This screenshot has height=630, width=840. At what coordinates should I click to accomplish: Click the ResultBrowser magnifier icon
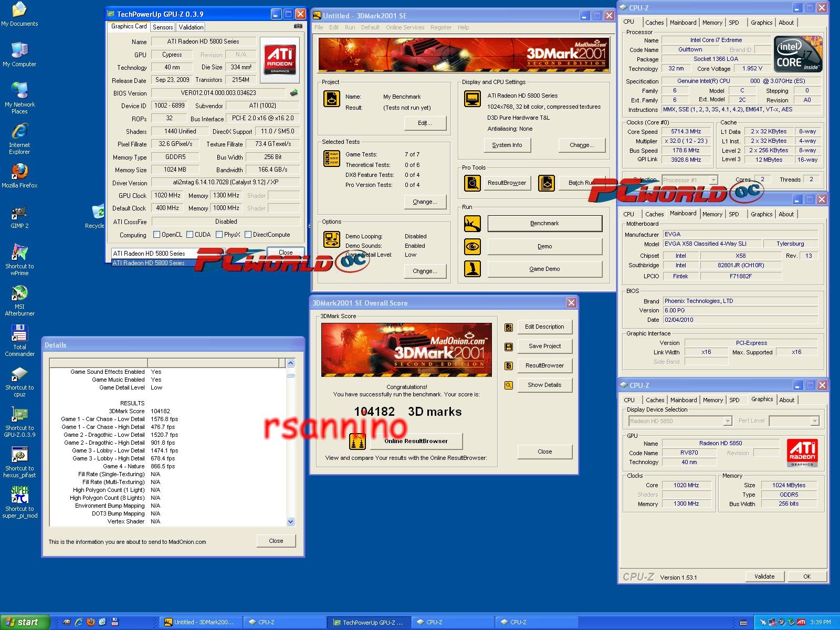pyautogui.click(x=472, y=183)
